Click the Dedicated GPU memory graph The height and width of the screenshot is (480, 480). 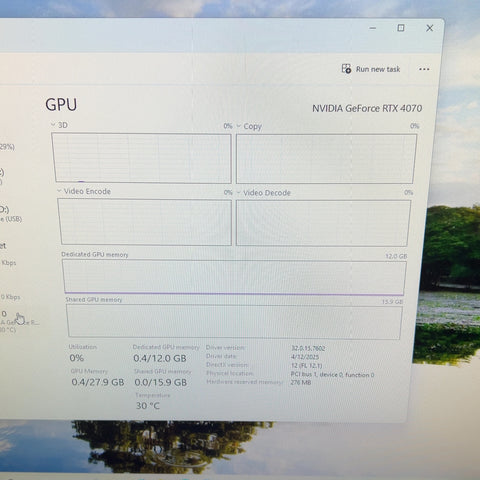pyautogui.click(x=234, y=277)
